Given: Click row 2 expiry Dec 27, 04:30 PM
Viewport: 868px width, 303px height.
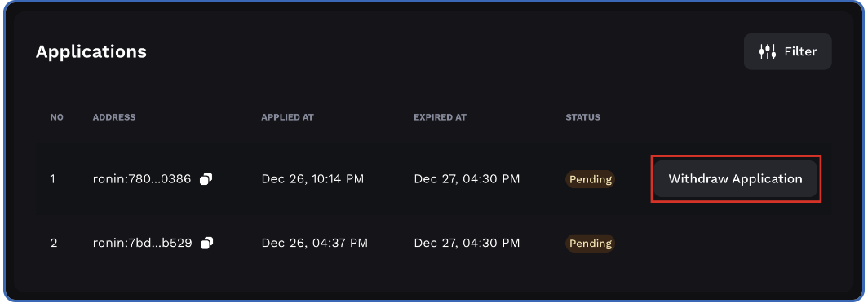Looking at the screenshot, I should click(x=467, y=244).
